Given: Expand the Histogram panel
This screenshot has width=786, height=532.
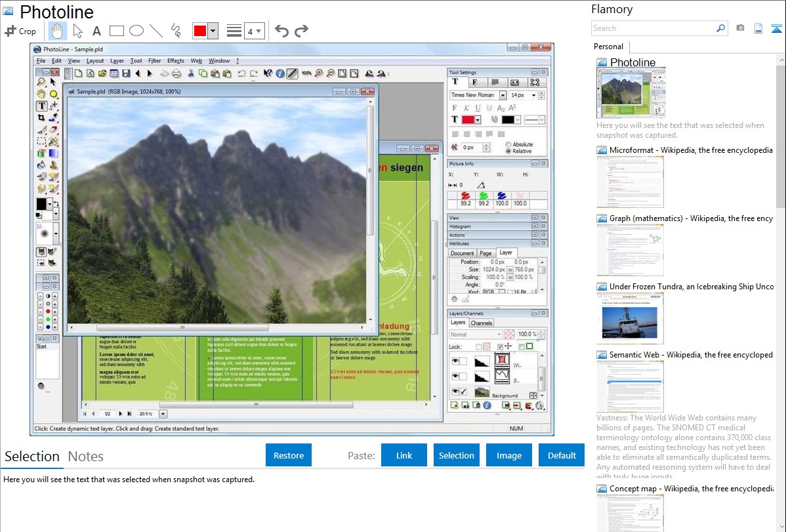Looking at the screenshot, I should [x=535, y=226].
